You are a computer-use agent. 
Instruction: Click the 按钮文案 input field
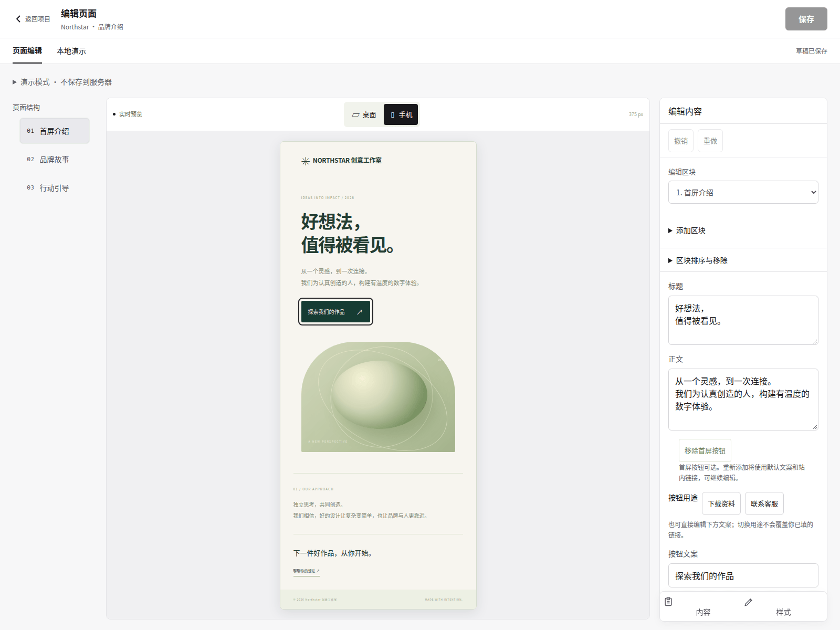743,575
